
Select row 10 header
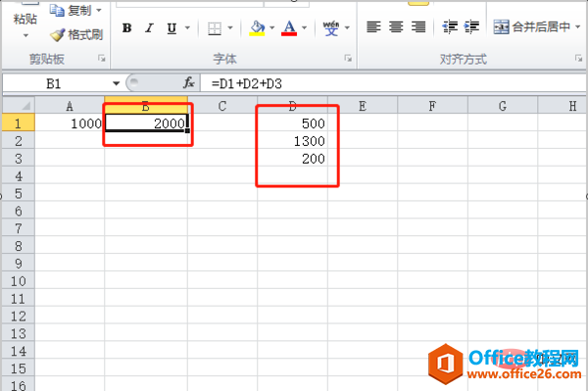(x=19, y=281)
